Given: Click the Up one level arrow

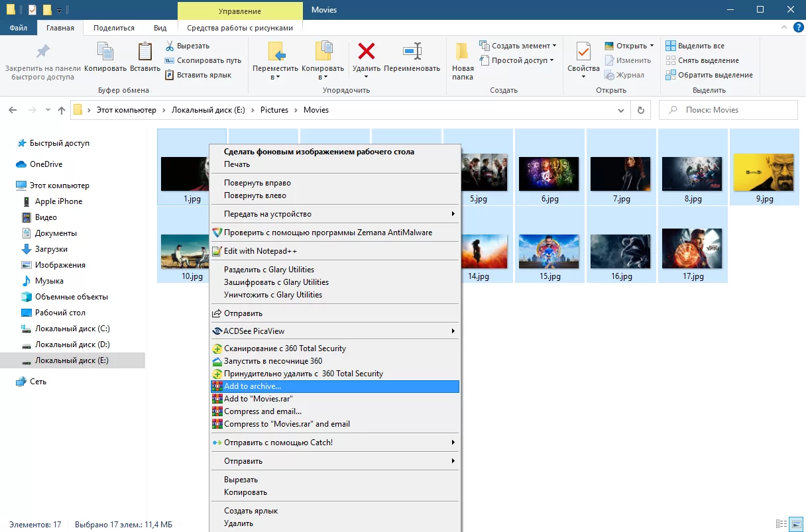Looking at the screenshot, I should (61, 110).
